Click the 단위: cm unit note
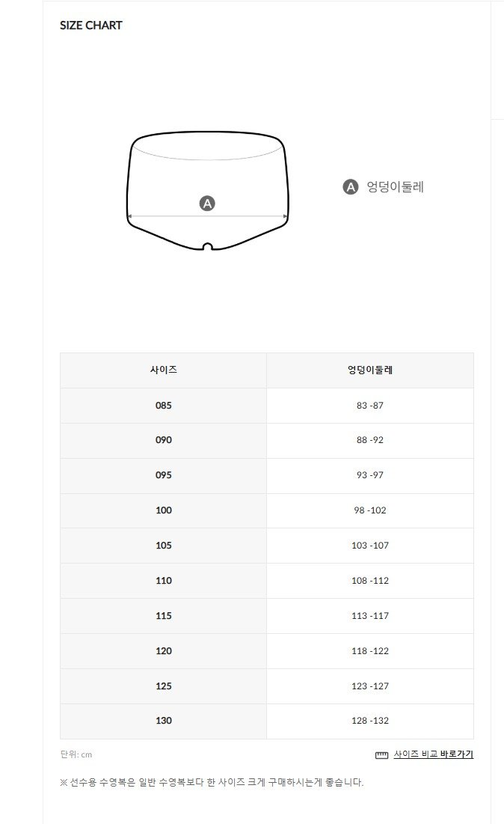The width and height of the screenshot is (504, 824). 76,754
